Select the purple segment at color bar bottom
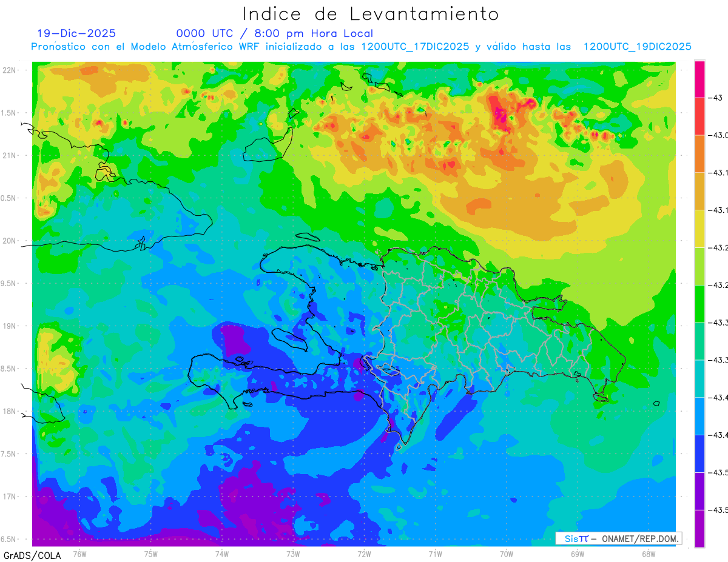This screenshot has height=562, width=728. pos(699,529)
